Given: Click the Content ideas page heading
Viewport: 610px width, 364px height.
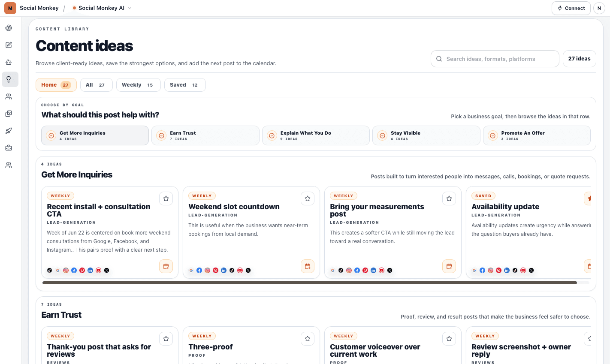Looking at the screenshot, I should tap(85, 46).
